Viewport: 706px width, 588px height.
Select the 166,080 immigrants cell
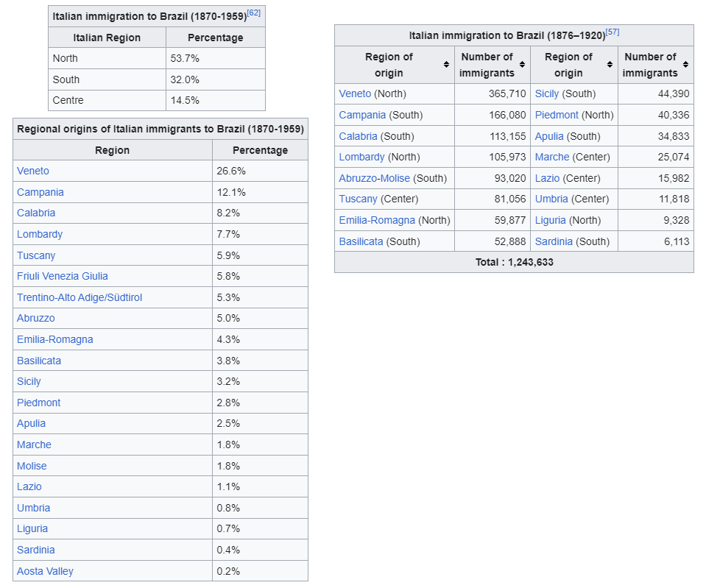[x=493, y=115]
